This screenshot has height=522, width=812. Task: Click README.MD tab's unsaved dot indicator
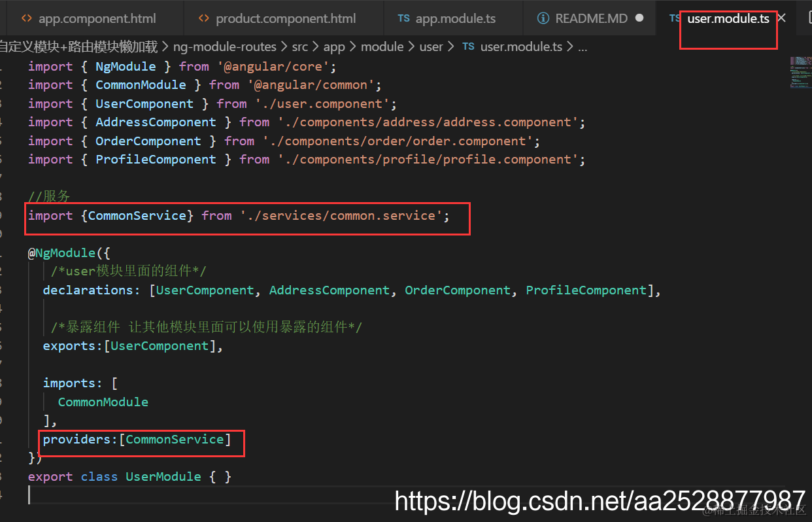point(639,18)
